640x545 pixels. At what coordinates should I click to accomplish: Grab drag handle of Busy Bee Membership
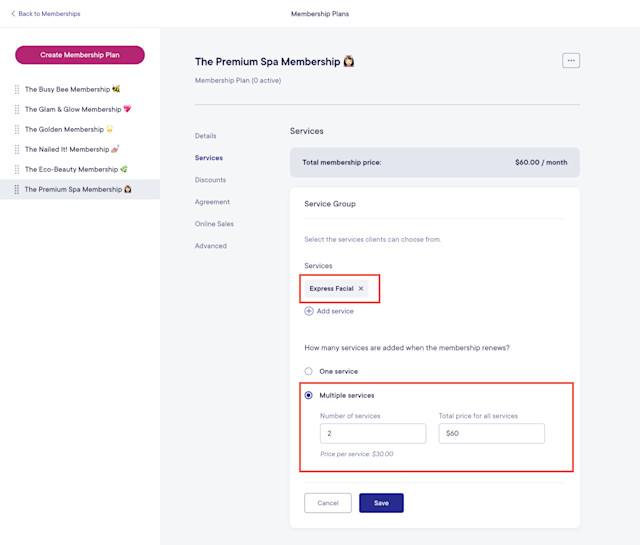17,89
